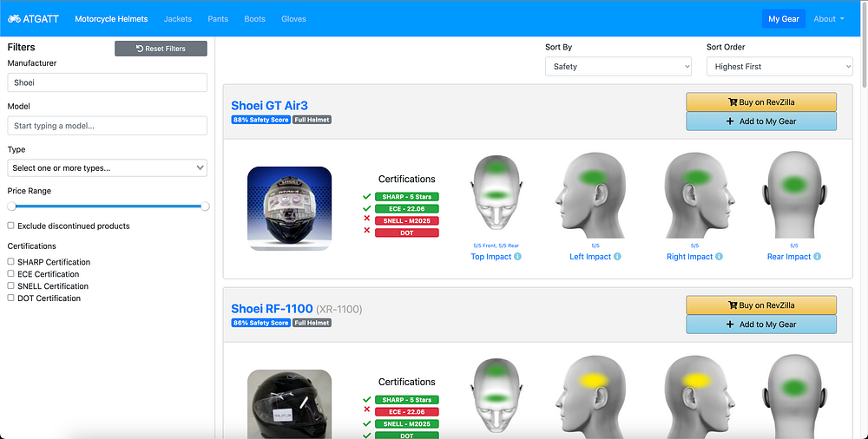
Task: Click the GT Air3 ECE - 22.06 badge
Action: (x=407, y=209)
